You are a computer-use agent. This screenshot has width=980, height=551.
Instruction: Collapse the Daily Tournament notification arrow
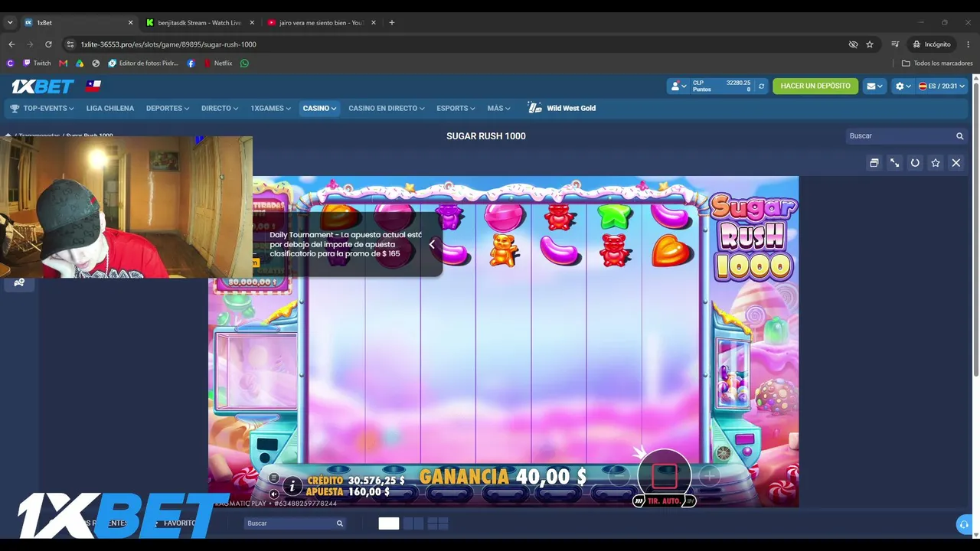tap(432, 245)
